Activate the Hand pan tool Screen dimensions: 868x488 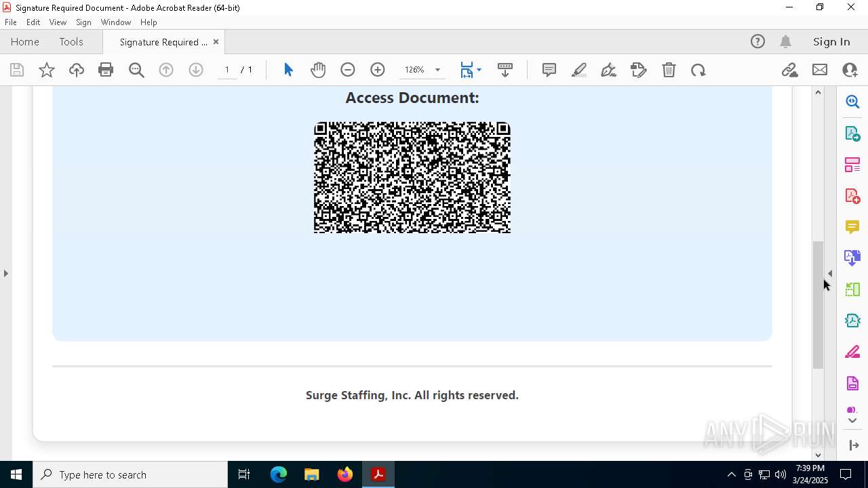click(x=318, y=70)
